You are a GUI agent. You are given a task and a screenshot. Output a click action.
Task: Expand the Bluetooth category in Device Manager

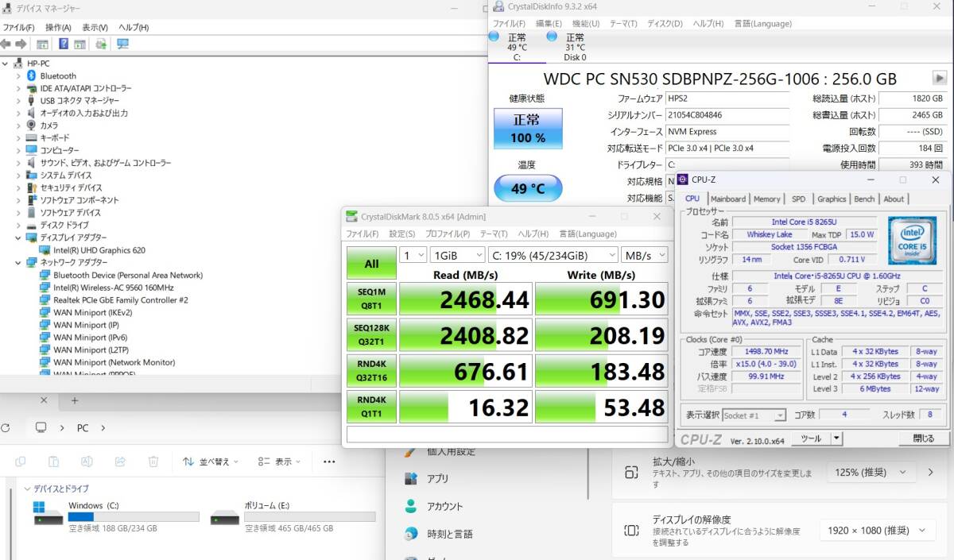click(x=18, y=75)
